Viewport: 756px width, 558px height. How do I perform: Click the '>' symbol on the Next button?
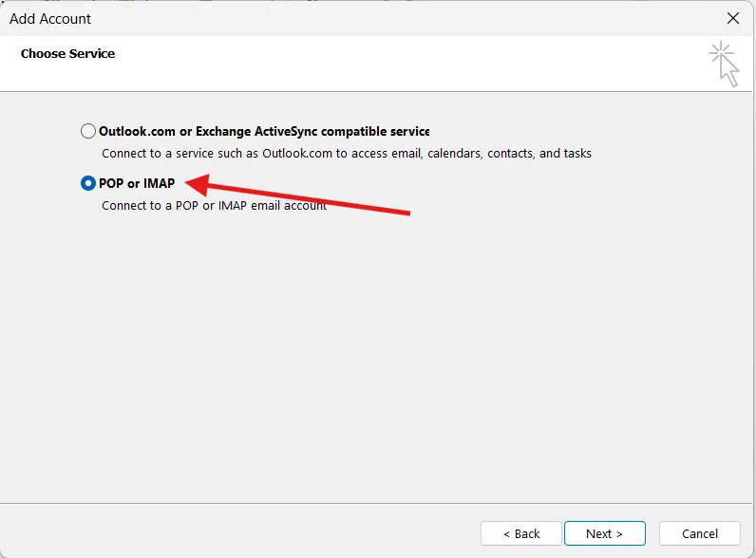(x=619, y=533)
